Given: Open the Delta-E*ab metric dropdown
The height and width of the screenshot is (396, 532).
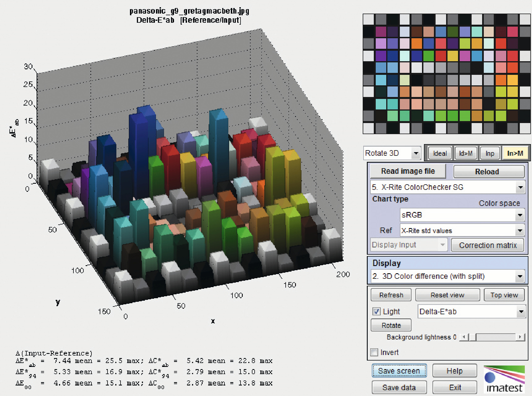Looking at the screenshot, I should (471, 311).
